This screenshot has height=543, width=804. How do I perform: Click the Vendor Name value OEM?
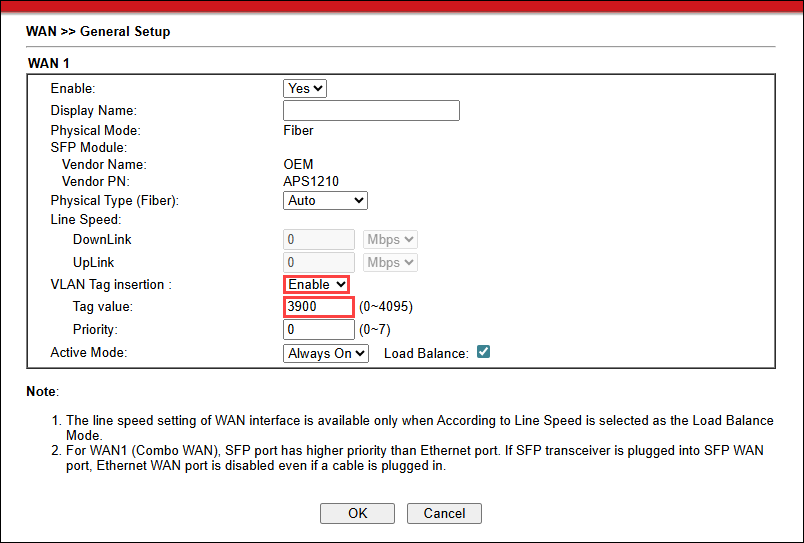(x=298, y=164)
